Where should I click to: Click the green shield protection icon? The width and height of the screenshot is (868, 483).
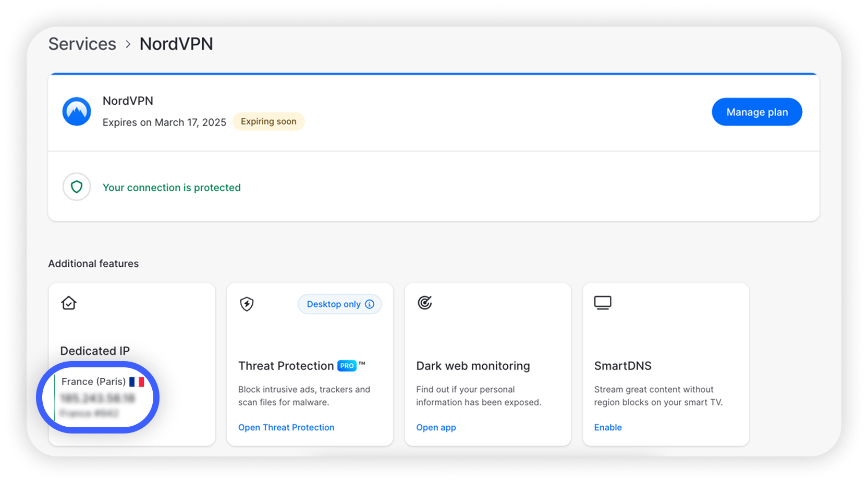pyautogui.click(x=77, y=187)
